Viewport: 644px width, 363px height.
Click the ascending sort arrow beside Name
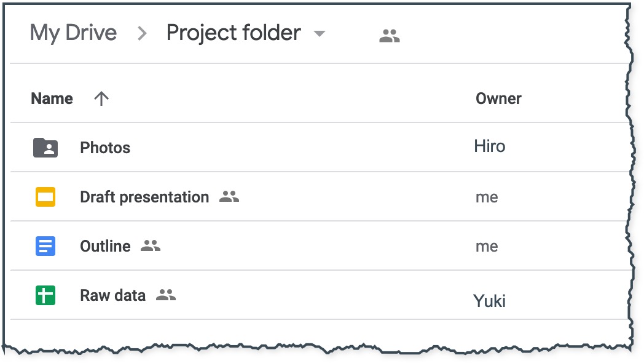(x=101, y=98)
